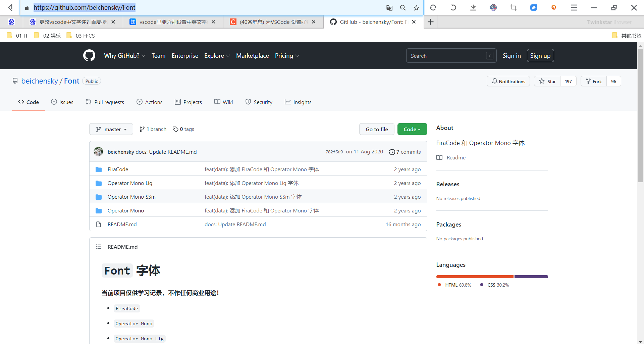Click the Sign in link
Viewport: 644px width, 344px height.
(x=512, y=56)
